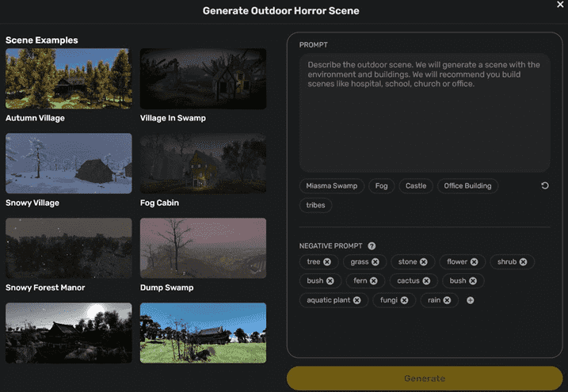This screenshot has width=568, height=392.
Task: Refresh the prompt suggestion tags
Action: pyautogui.click(x=544, y=186)
